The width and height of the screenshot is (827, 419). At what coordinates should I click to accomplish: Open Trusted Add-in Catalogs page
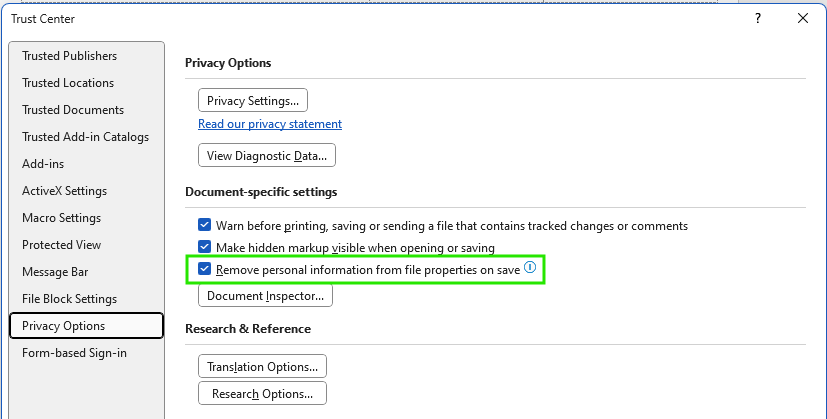coord(85,137)
